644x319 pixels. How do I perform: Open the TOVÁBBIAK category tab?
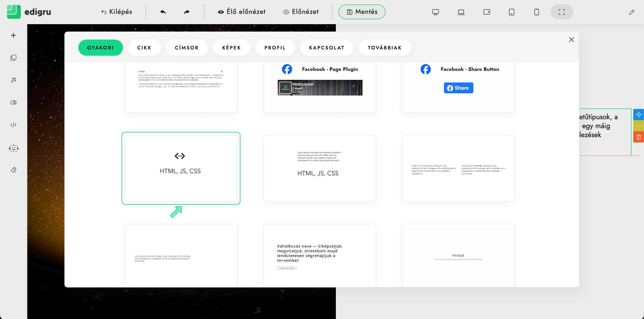point(385,48)
